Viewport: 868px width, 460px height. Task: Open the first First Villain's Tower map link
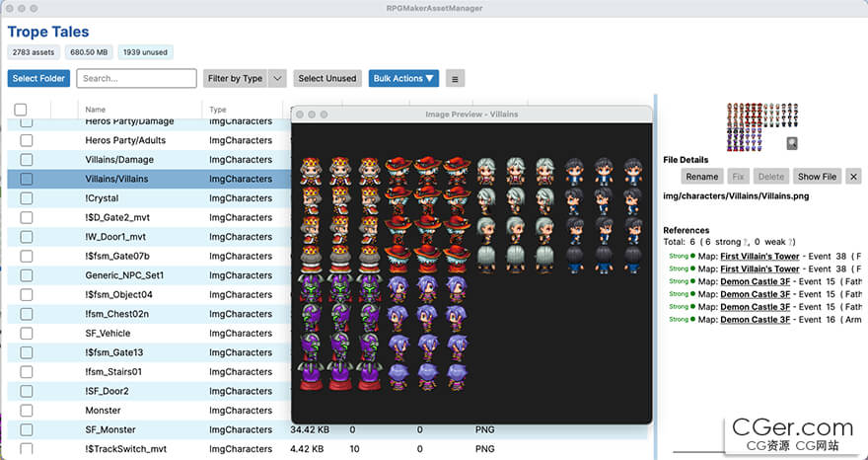coord(759,256)
